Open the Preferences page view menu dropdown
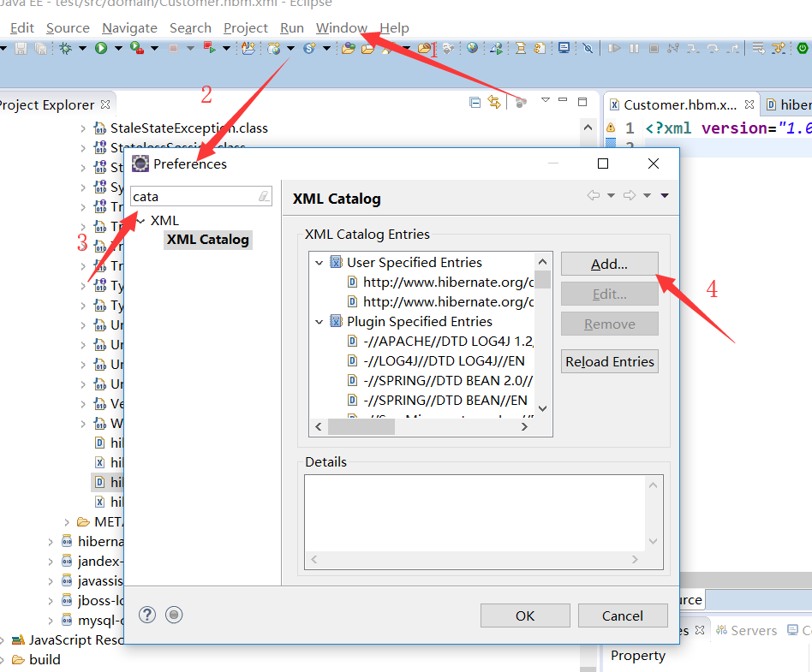The width and height of the screenshot is (812, 672). click(x=665, y=195)
